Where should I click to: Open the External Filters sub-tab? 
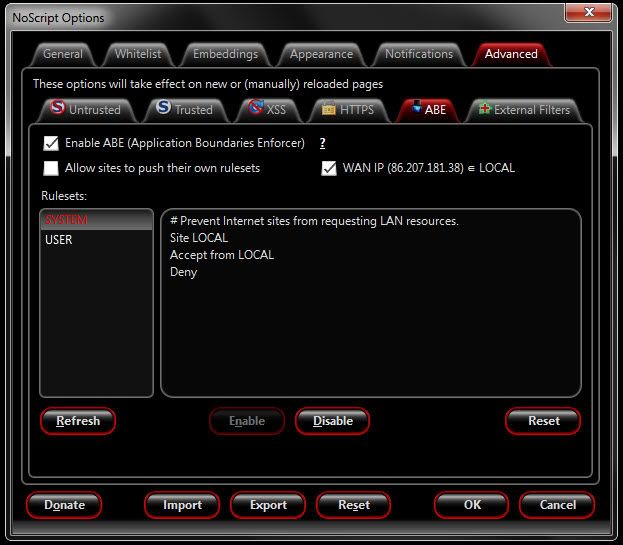click(x=524, y=110)
